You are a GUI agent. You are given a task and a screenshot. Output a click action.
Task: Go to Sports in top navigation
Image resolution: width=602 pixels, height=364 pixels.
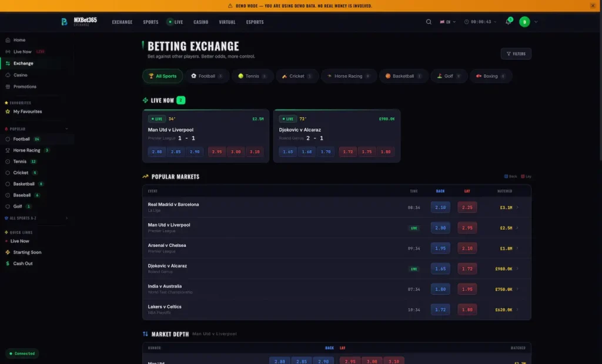tap(150, 22)
